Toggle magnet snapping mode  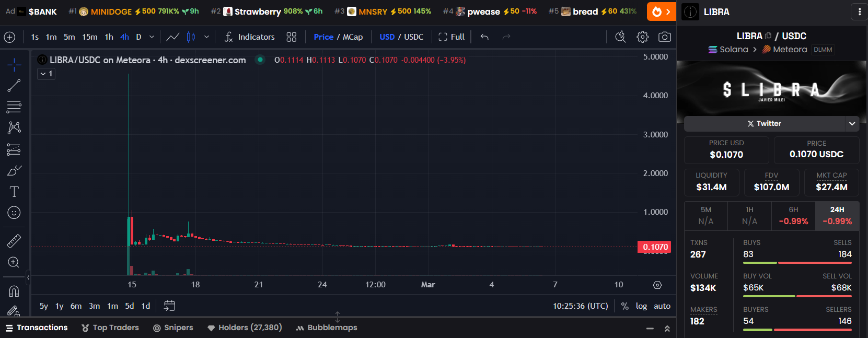point(14,291)
